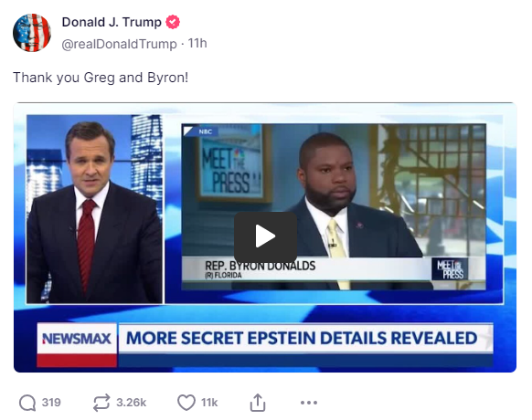Open the 11h timestamp permalink

(x=197, y=44)
